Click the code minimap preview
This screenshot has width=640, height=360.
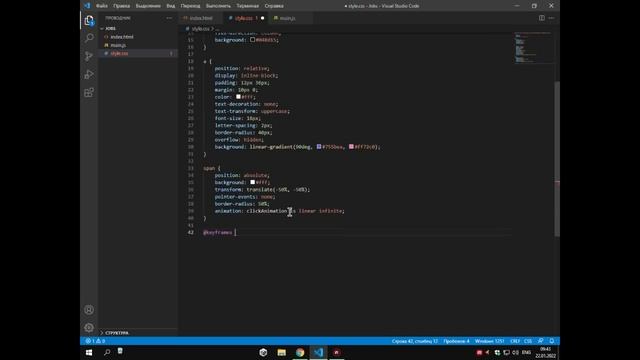click(533, 48)
